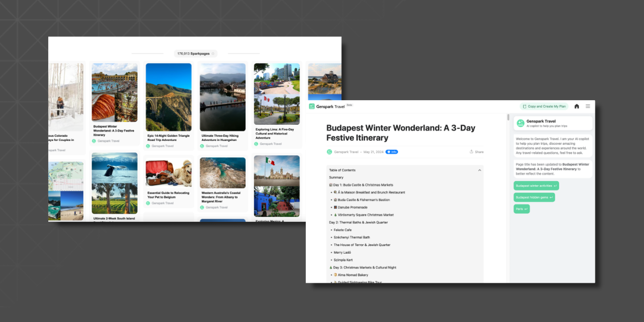Image resolution: width=644 pixels, height=322 pixels.
Task: Click the Share link on the itinerary
Action: 477,152
